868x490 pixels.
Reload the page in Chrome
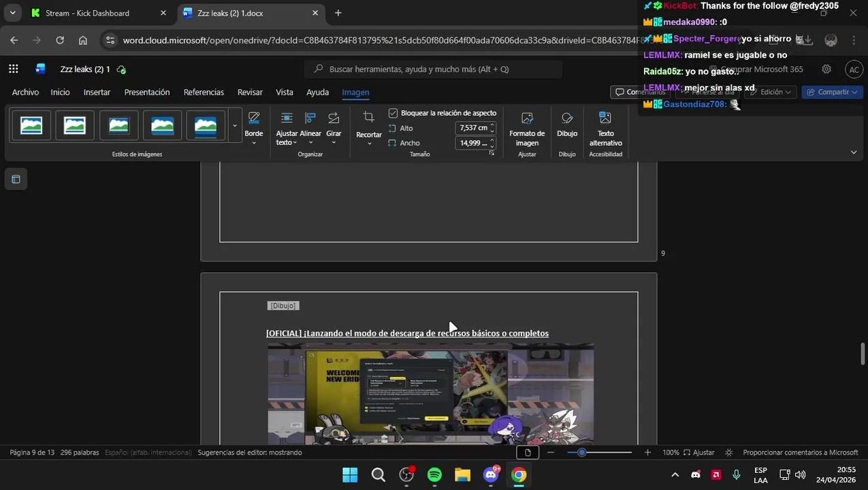[x=60, y=40]
